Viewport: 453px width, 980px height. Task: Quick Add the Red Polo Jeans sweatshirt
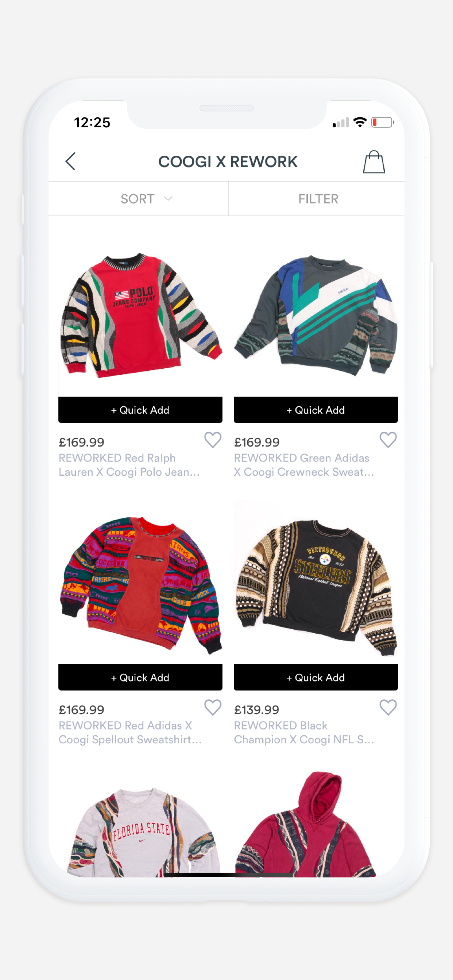tap(140, 410)
